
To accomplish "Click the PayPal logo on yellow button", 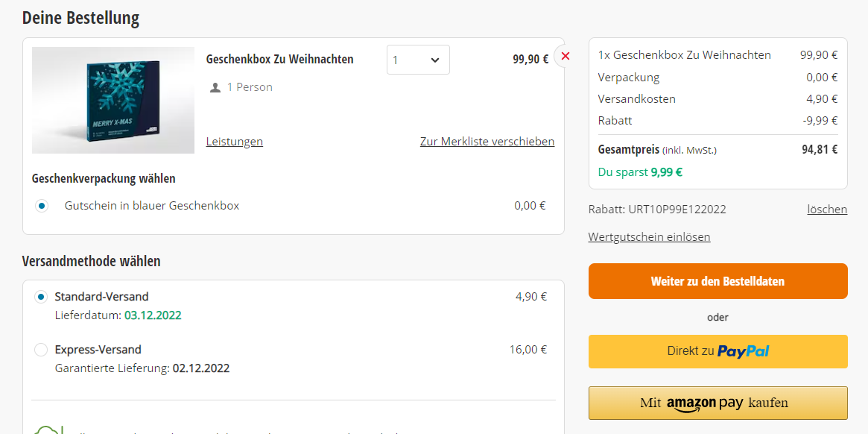I will click(x=744, y=351).
